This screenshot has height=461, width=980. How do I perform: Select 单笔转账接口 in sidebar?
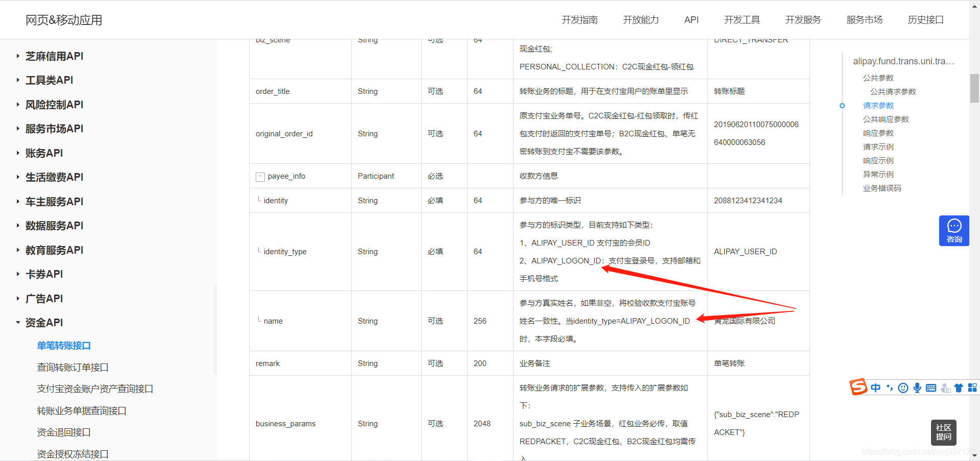(64, 346)
